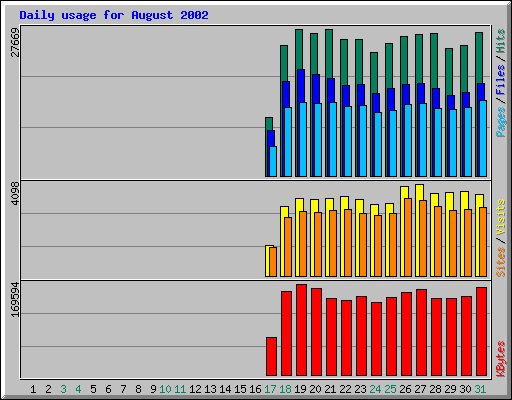Viewport: 512px width, 400px height.
Task: Click the green 'Hits' legend label
Action: point(501,42)
